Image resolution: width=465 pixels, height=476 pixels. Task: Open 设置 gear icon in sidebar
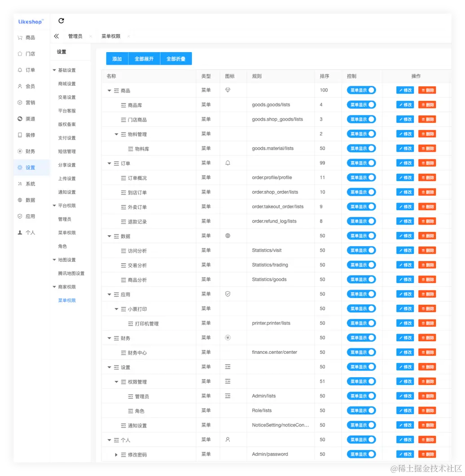20,167
